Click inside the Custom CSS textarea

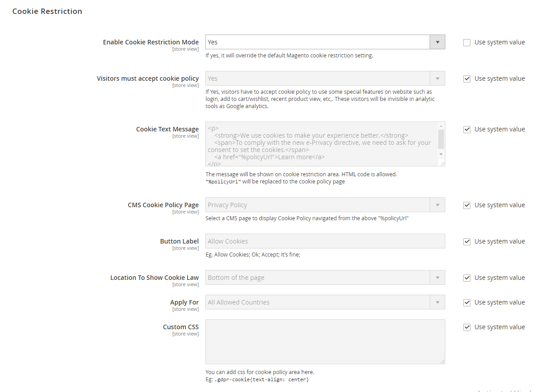point(325,341)
